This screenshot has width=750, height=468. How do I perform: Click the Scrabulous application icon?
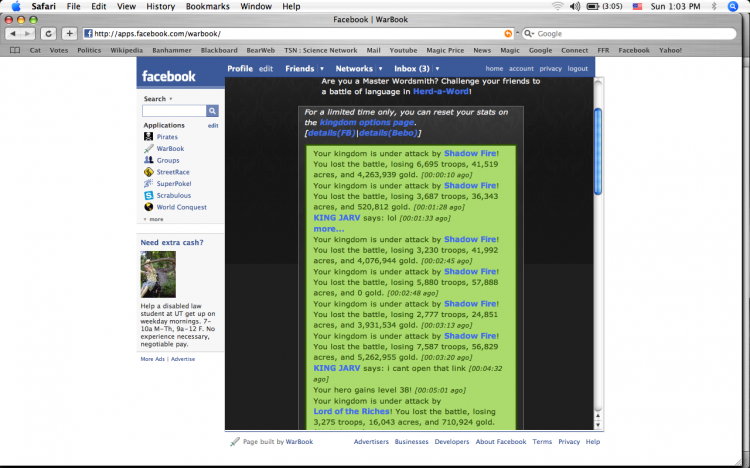tap(149, 195)
